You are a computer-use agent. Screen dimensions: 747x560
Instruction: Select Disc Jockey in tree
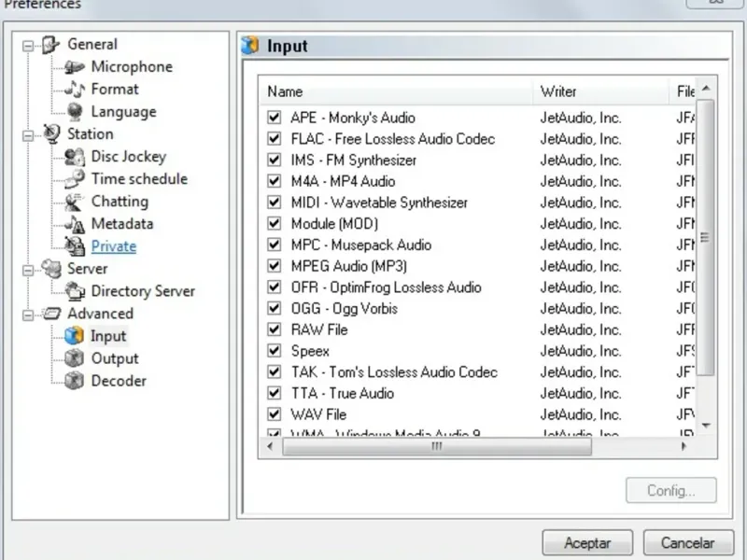(129, 156)
